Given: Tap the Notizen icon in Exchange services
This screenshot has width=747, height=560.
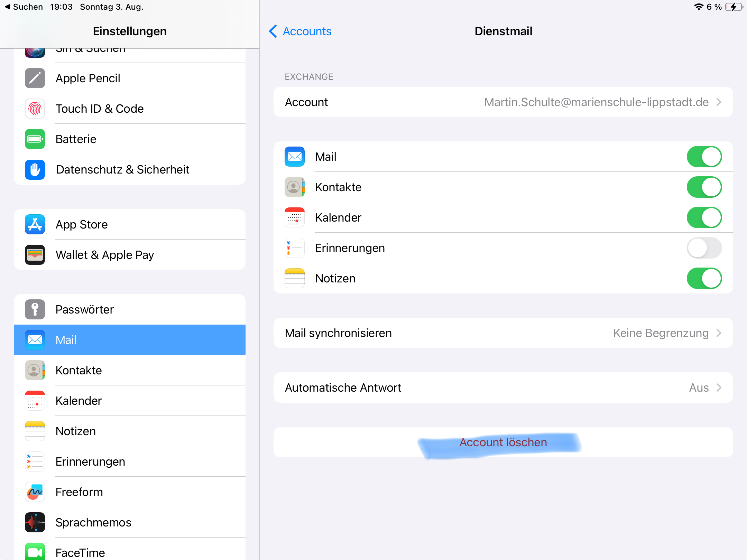Looking at the screenshot, I should pyautogui.click(x=295, y=278).
